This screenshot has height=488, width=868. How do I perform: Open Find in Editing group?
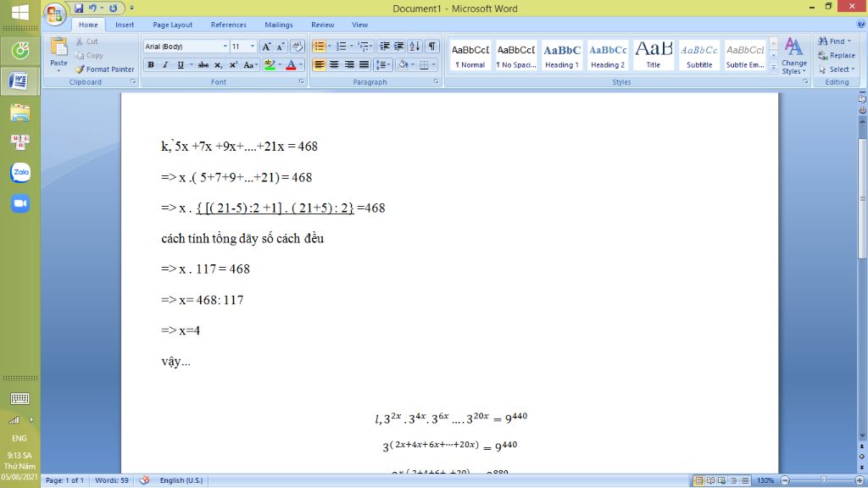click(x=835, y=42)
